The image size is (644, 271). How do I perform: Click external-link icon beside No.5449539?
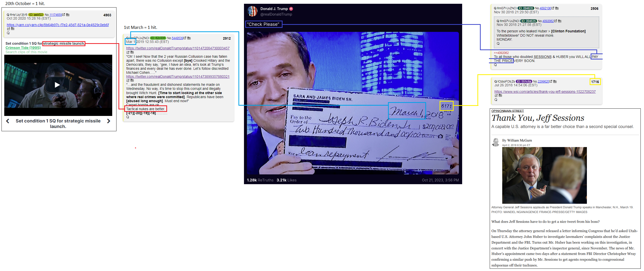coord(185,38)
